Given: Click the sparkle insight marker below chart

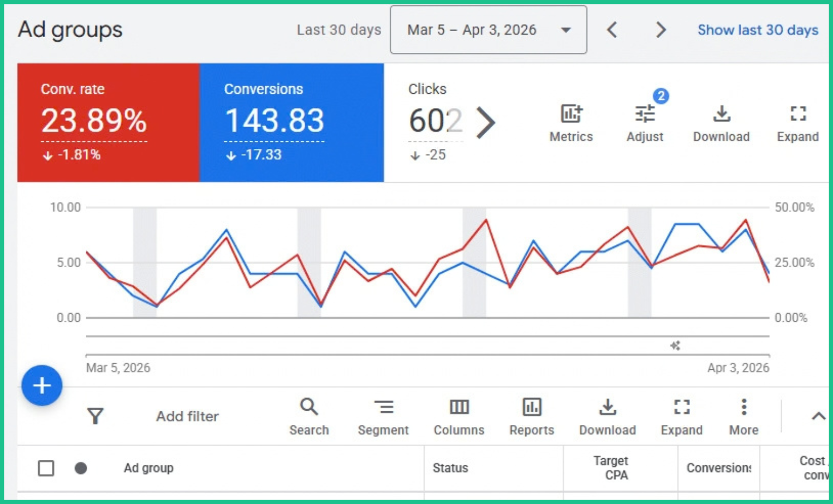Looking at the screenshot, I should click(x=675, y=346).
